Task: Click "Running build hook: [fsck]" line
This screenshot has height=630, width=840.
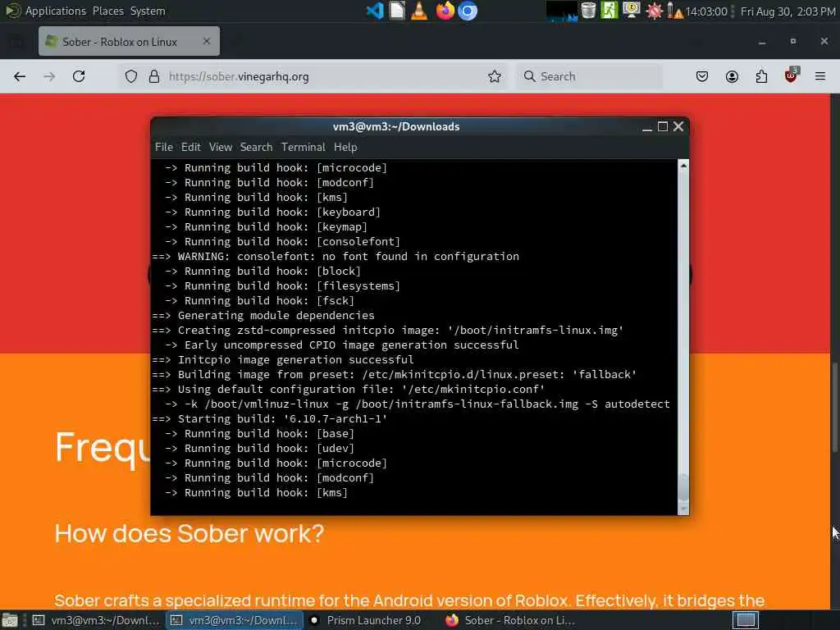Action: (259, 300)
